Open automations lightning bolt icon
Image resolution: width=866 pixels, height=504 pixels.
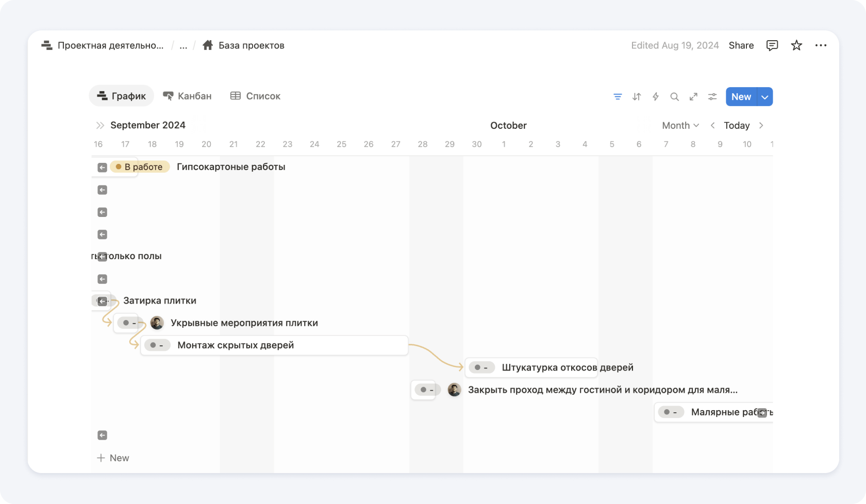(656, 97)
